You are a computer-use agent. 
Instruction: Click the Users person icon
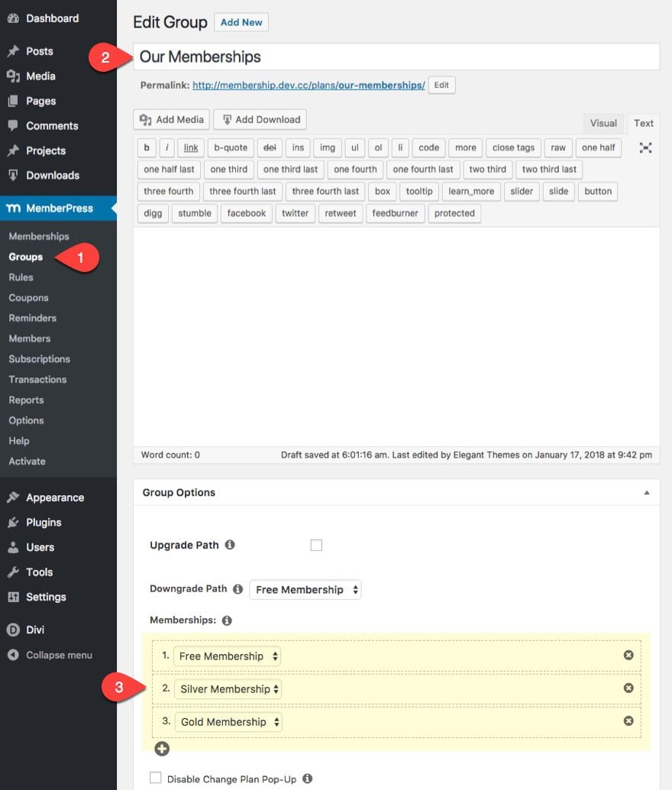(x=13, y=547)
